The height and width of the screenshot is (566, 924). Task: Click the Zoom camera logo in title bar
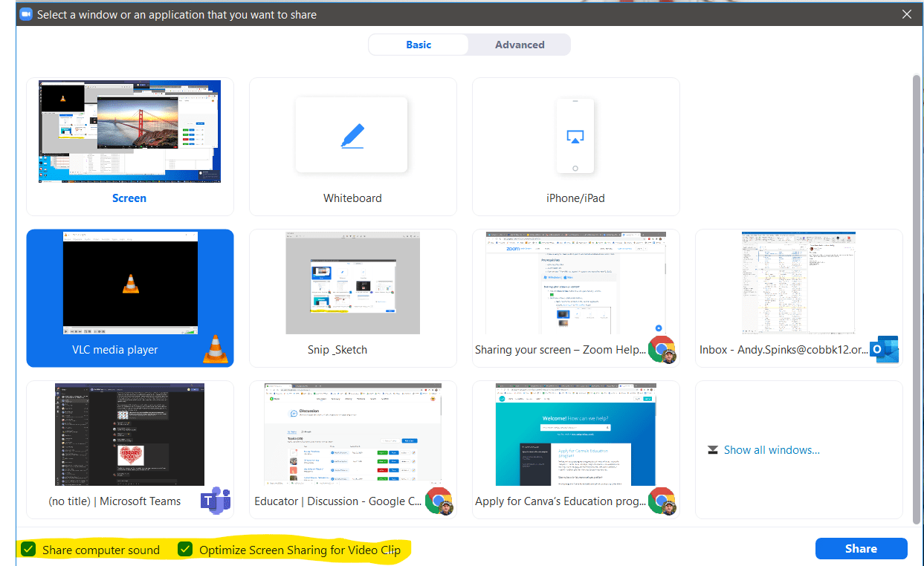point(26,14)
